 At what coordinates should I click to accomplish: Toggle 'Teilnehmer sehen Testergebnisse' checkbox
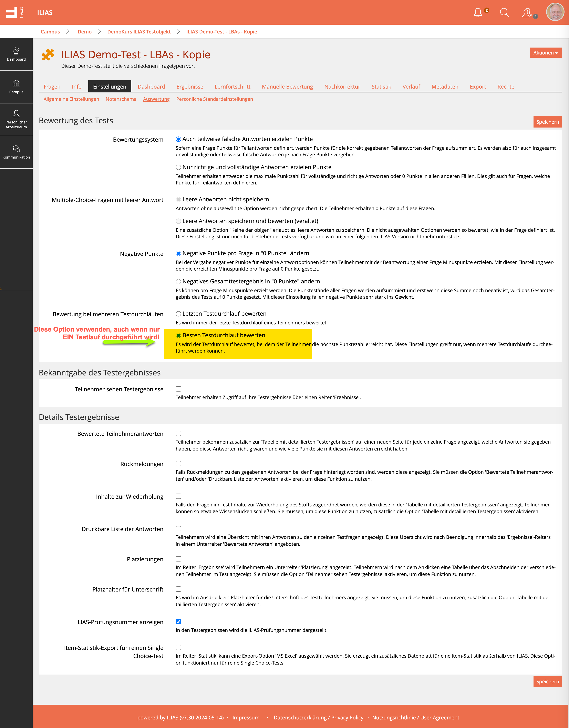coord(179,389)
